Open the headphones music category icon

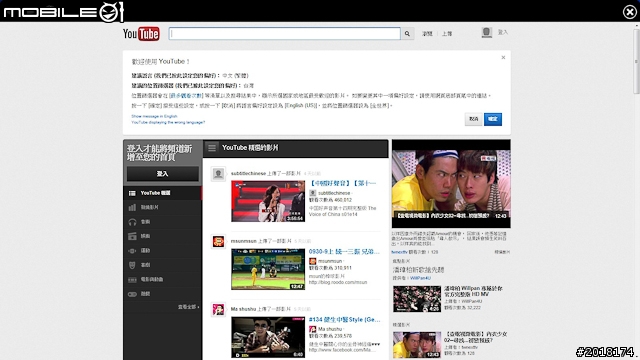pos(132,222)
